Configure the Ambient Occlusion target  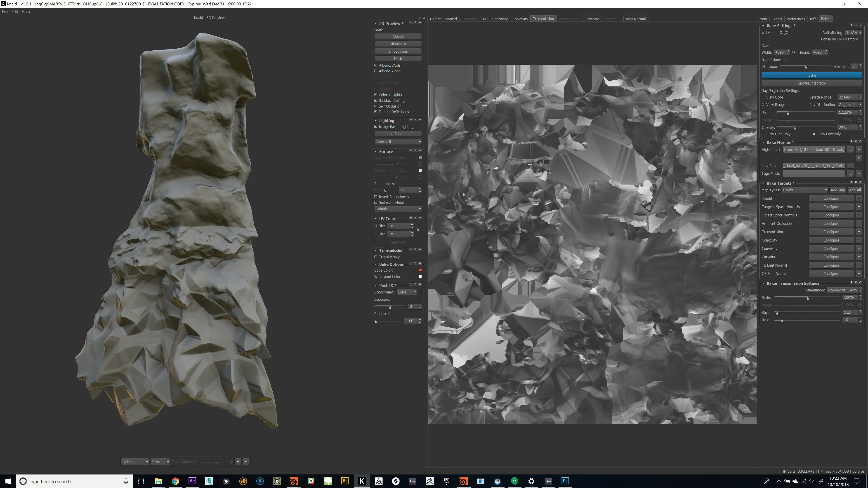pyautogui.click(x=831, y=223)
